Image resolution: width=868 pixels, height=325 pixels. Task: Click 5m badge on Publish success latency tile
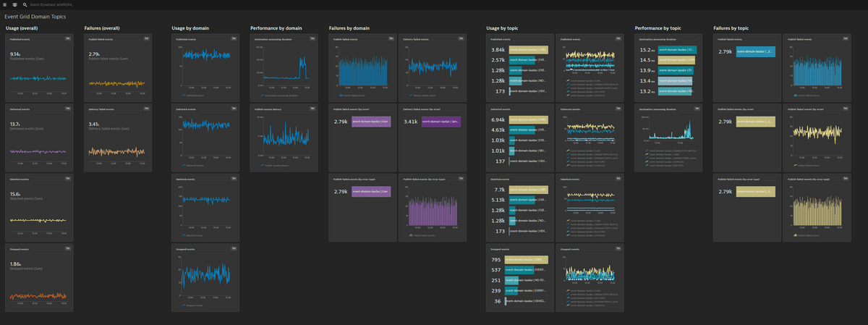pos(312,109)
